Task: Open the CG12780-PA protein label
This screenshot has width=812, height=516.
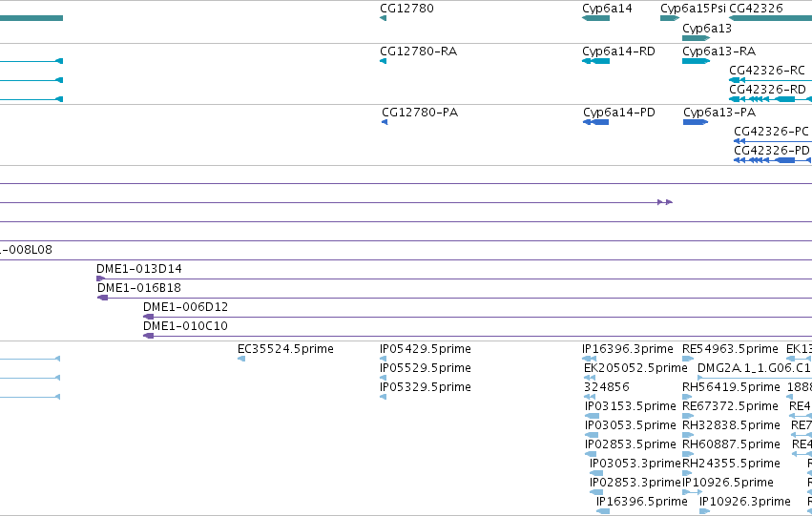Action: click(x=420, y=113)
